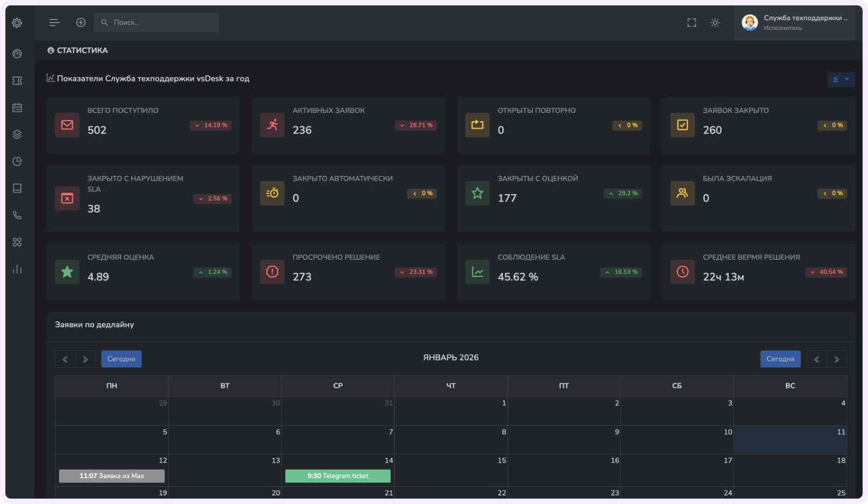Toggle the statistics filter panel button

point(835,80)
